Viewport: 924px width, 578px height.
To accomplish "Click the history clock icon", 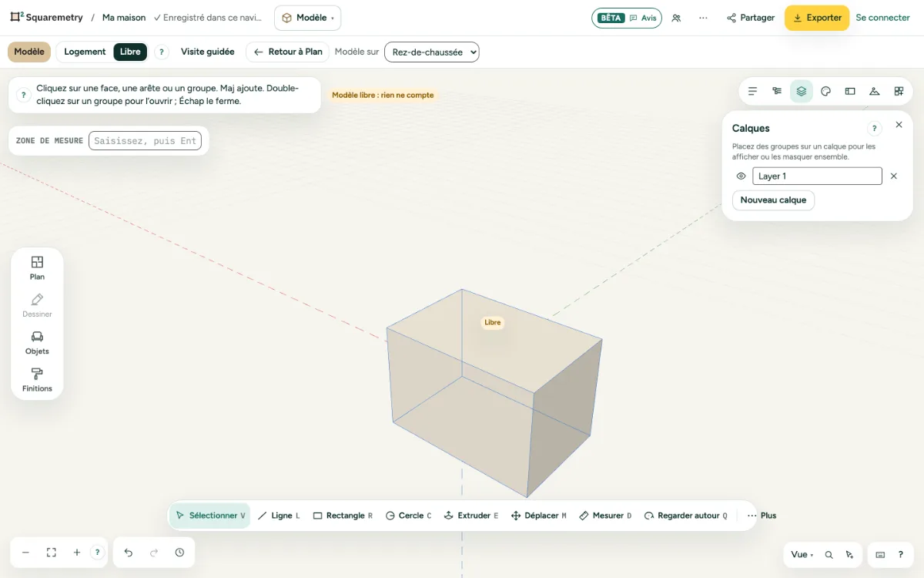I will [179, 553].
